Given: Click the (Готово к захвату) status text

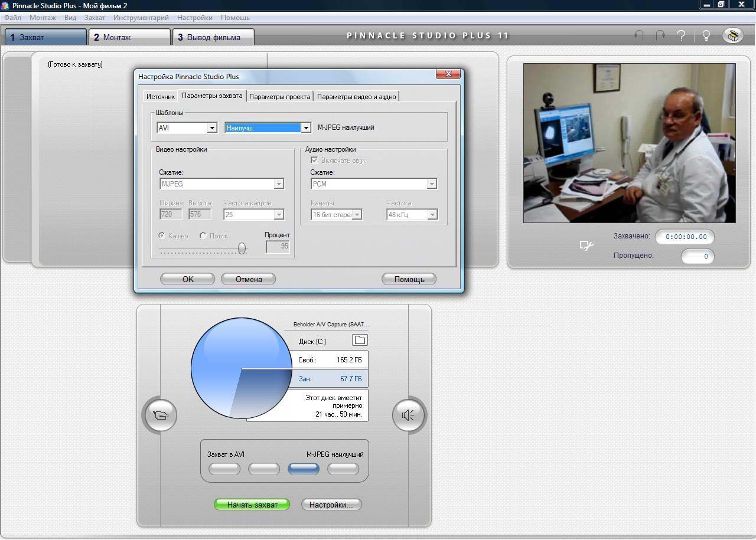Looking at the screenshot, I should (x=75, y=64).
